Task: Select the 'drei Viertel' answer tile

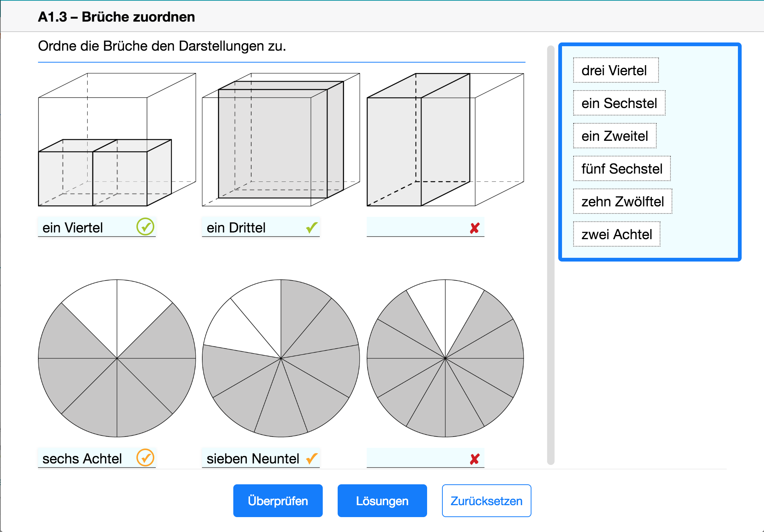Action: (x=615, y=70)
